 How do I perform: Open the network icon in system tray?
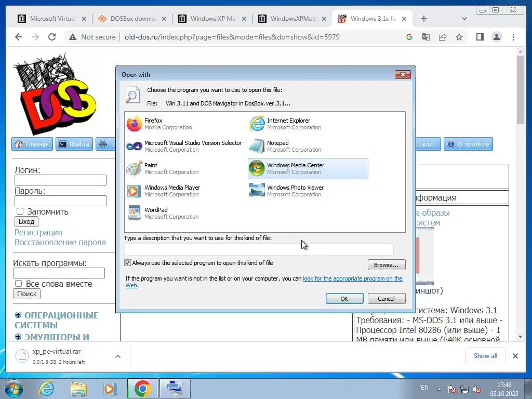pos(464,390)
